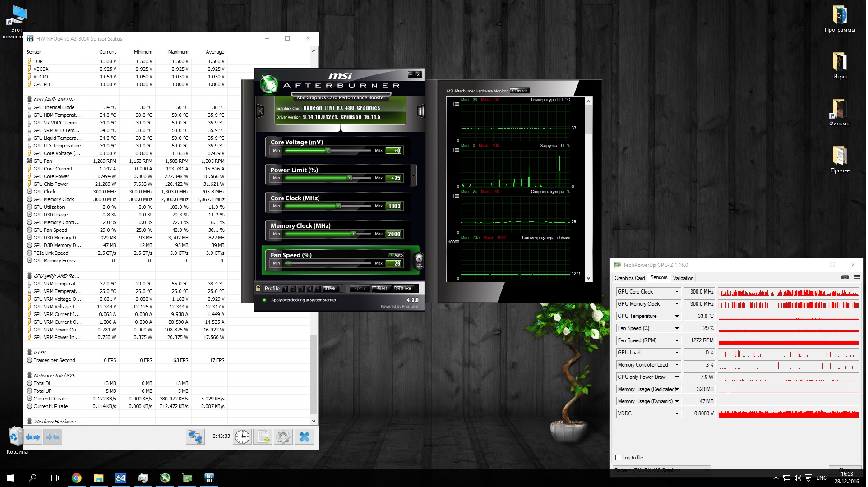The image size is (868, 487).
Task: Click Afterburner Settings button
Action: (x=403, y=289)
